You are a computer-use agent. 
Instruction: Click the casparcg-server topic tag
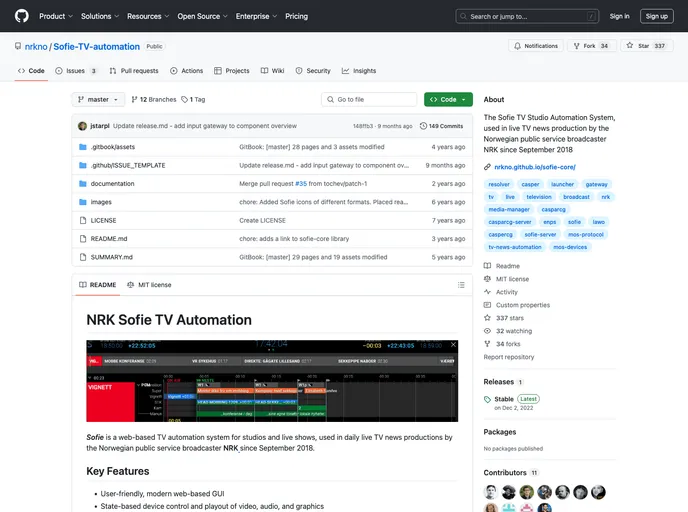[509, 222]
